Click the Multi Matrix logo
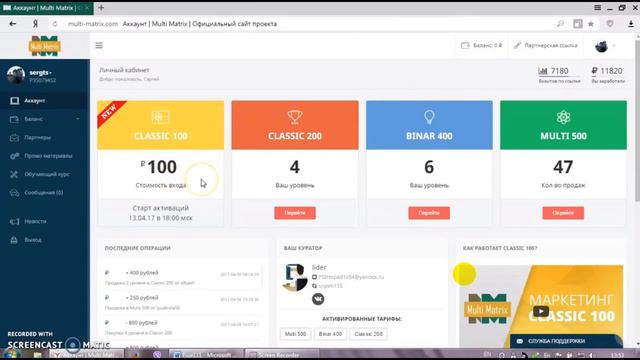640x360 pixels. [44, 46]
